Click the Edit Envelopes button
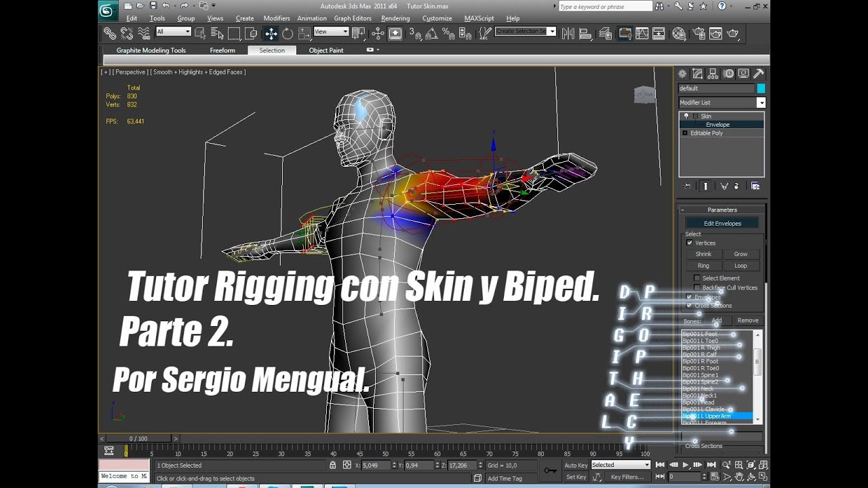The width and height of the screenshot is (868, 488). point(722,224)
